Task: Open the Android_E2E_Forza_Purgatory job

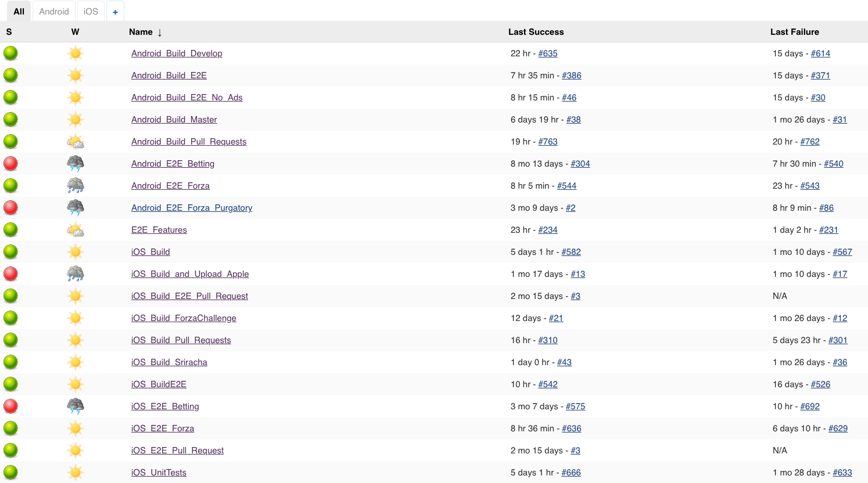Action: pyautogui.click(x=192, y=208)
